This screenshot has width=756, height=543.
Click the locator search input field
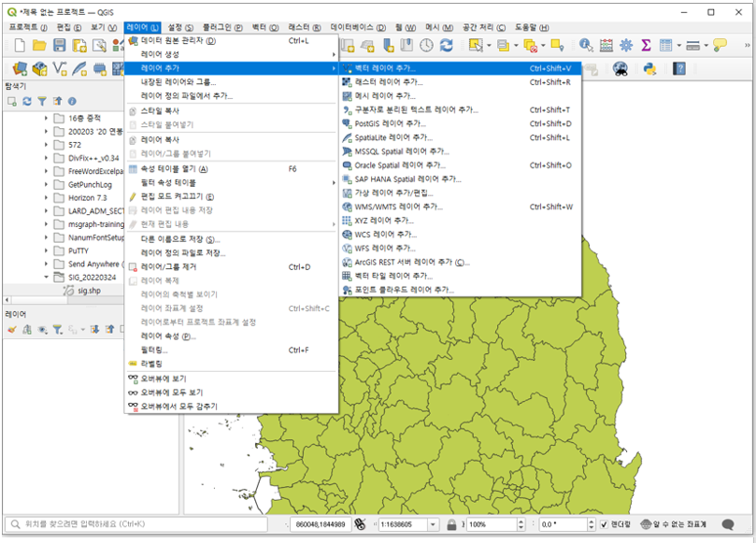pyautogui.click(x=136, y=524)
